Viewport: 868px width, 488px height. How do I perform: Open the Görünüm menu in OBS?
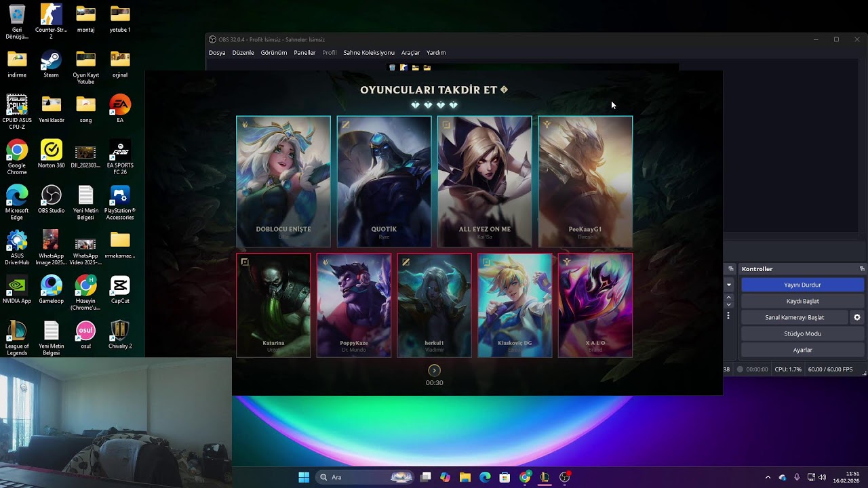[x=274, y=53]
